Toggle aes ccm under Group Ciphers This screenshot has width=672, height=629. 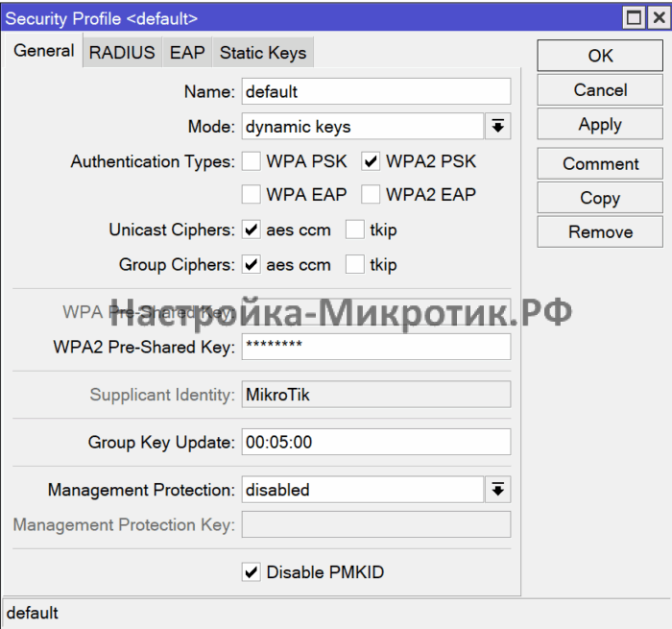(252, 265)
